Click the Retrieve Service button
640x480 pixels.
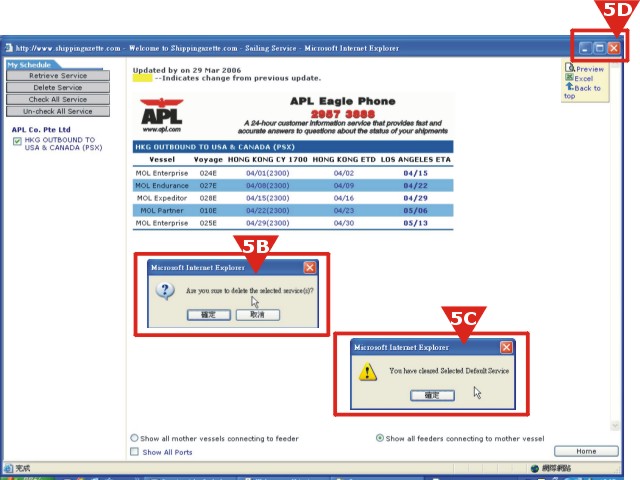(58, 76)
